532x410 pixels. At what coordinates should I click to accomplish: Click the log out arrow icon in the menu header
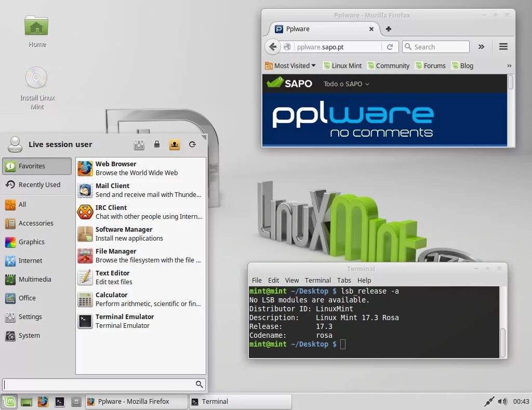[x=192, y=144]
